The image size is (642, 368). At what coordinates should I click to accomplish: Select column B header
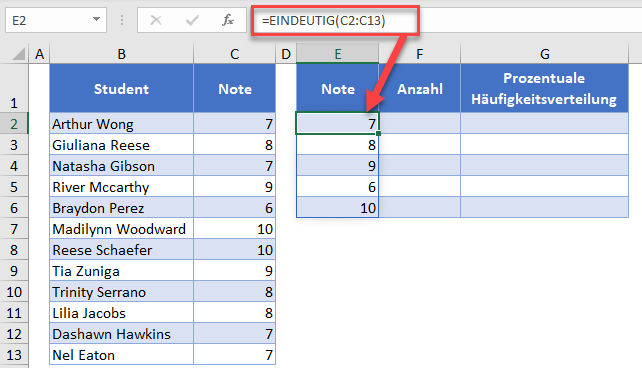click(x=121, y=54)
